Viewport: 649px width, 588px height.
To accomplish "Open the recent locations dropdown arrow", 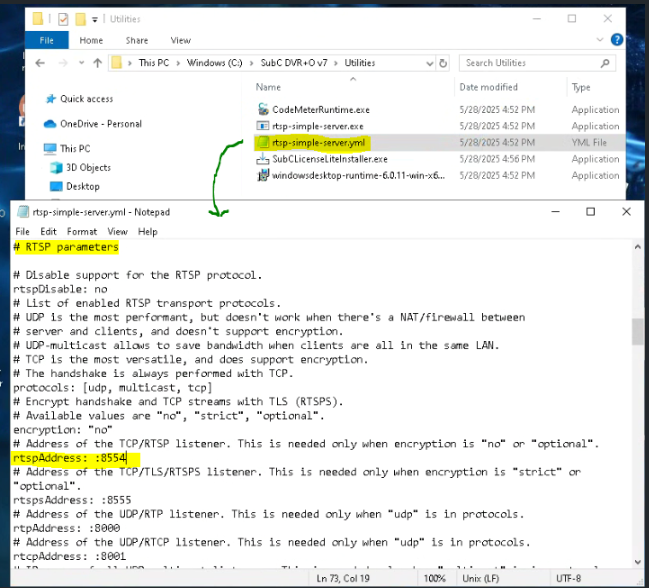I will tap(81, 63).
